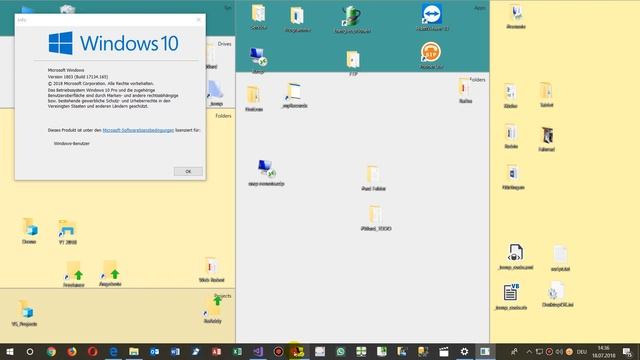Open the People icon in system tray
The image size is (640, 360).
pyautogui.click(x=515, y=351)
